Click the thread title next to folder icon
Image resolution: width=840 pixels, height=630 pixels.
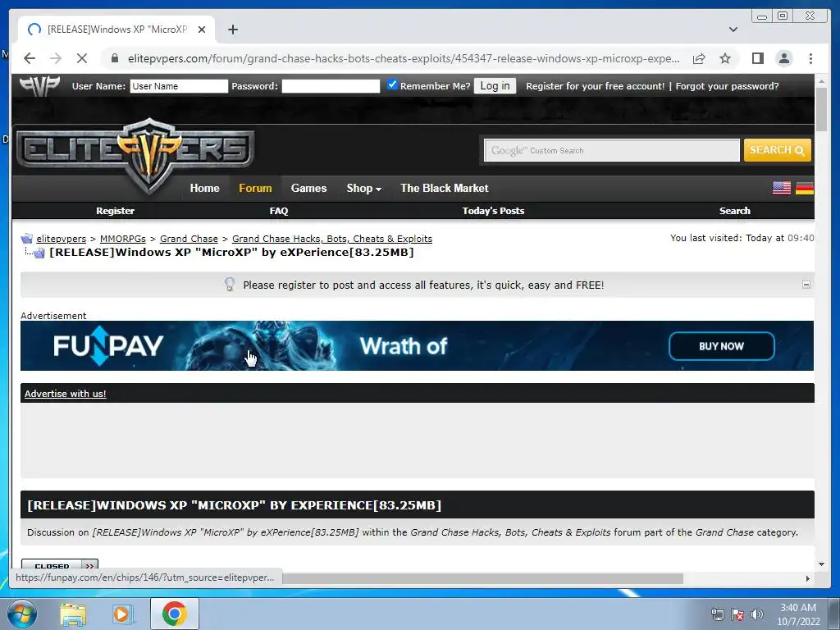click(x=231, y=253)
